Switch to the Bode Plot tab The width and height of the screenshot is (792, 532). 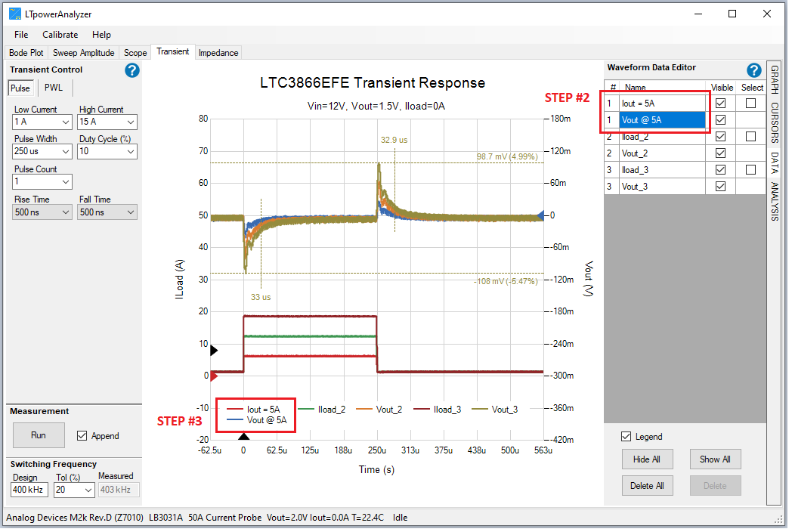(26, 52)
